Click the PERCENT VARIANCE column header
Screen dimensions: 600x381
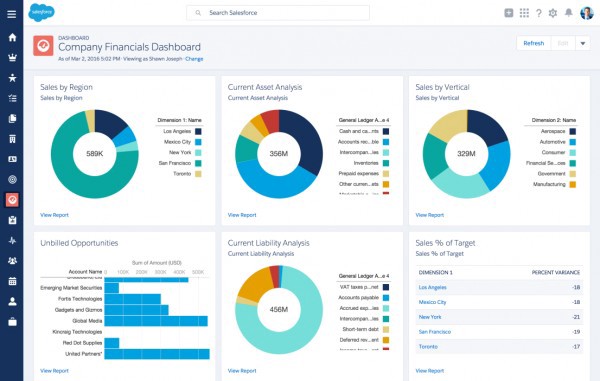(x=556, y=273)
